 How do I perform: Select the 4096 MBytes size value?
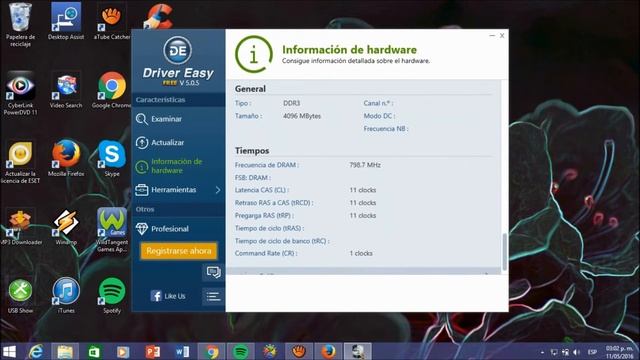pyautogui.click(x=302, y=116)
